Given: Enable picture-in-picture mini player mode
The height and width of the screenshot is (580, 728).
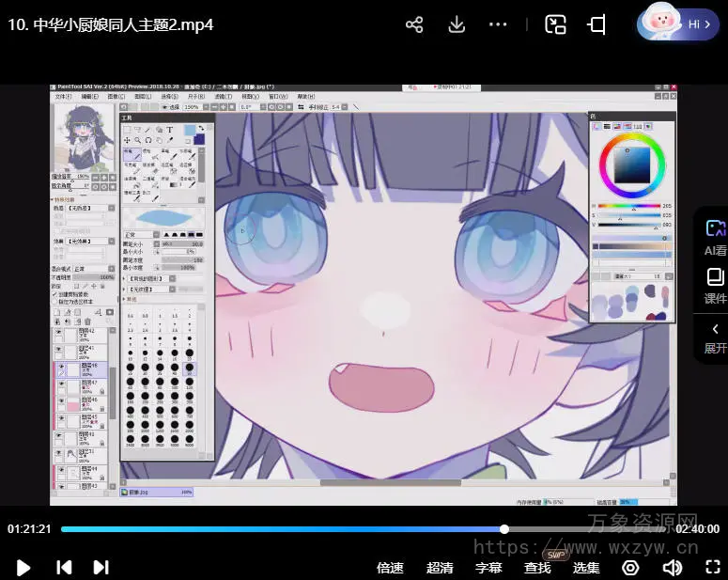Looking at the screenshot, I should pos(556,24).
